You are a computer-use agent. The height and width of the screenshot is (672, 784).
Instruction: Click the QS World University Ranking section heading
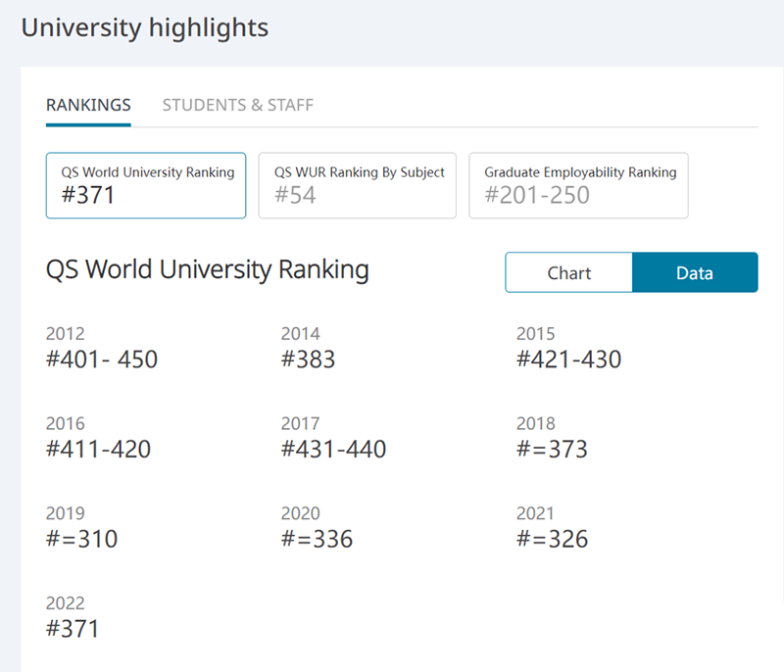(x=208, y=270)
